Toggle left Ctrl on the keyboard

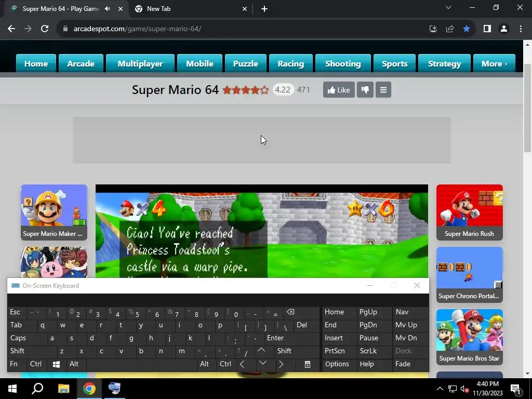[36, 364]
